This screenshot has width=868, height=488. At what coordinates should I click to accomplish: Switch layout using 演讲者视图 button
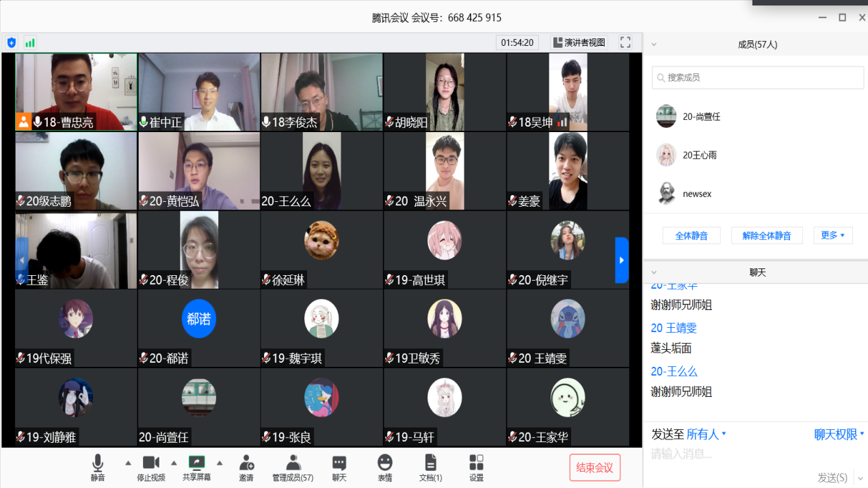(x=579, y=42)
